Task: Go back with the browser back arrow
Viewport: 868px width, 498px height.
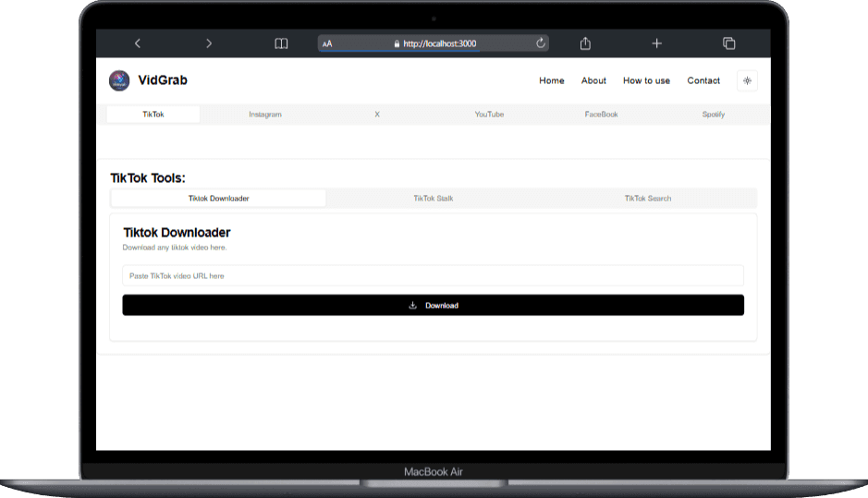Action: (x=138, y=43)
